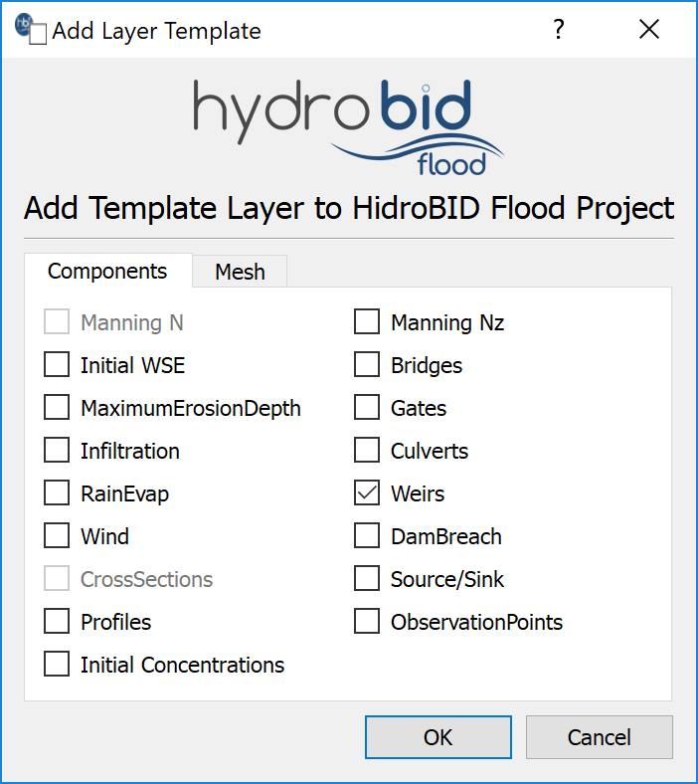The width and height of the screenshot is (698, 784).
Task: Click the hydrobid flood logo
Action: [x=348, y=126]
